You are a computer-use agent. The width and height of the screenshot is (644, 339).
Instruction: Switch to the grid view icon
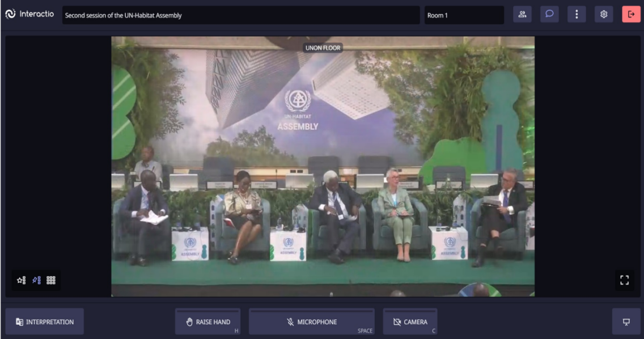[x=51, y=280]
